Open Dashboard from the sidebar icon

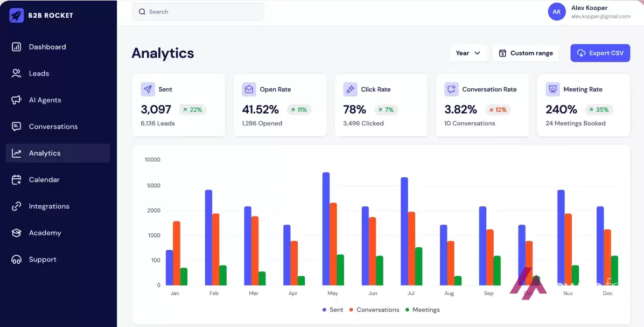[x=17, y=47]
